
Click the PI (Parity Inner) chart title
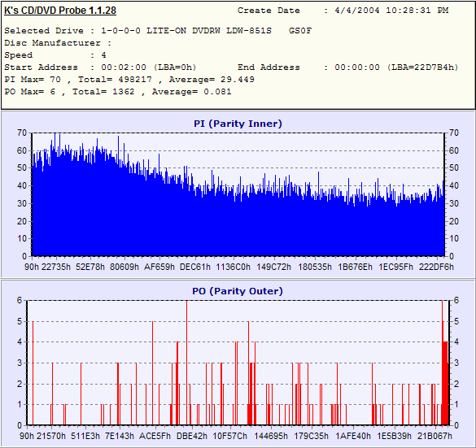pos(238,124)
